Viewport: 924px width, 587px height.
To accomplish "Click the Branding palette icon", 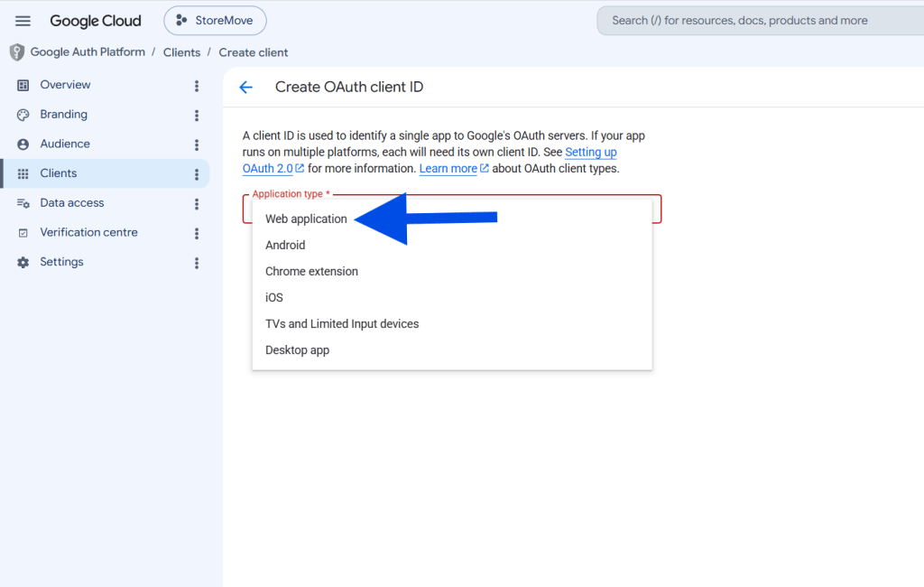I will click(23, 115).
